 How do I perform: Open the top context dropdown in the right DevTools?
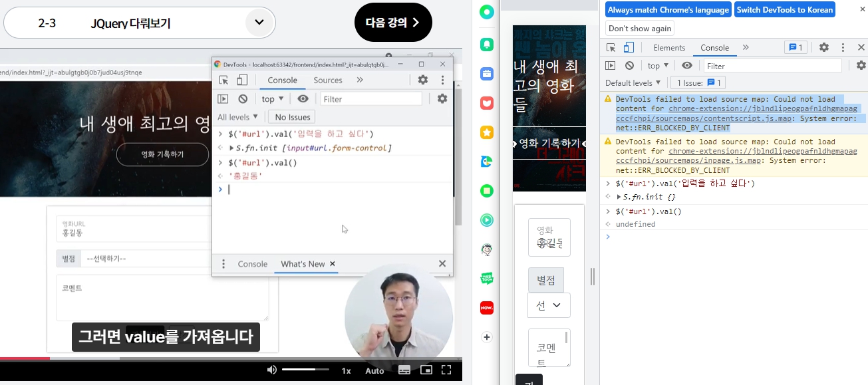tap(658, 65)
